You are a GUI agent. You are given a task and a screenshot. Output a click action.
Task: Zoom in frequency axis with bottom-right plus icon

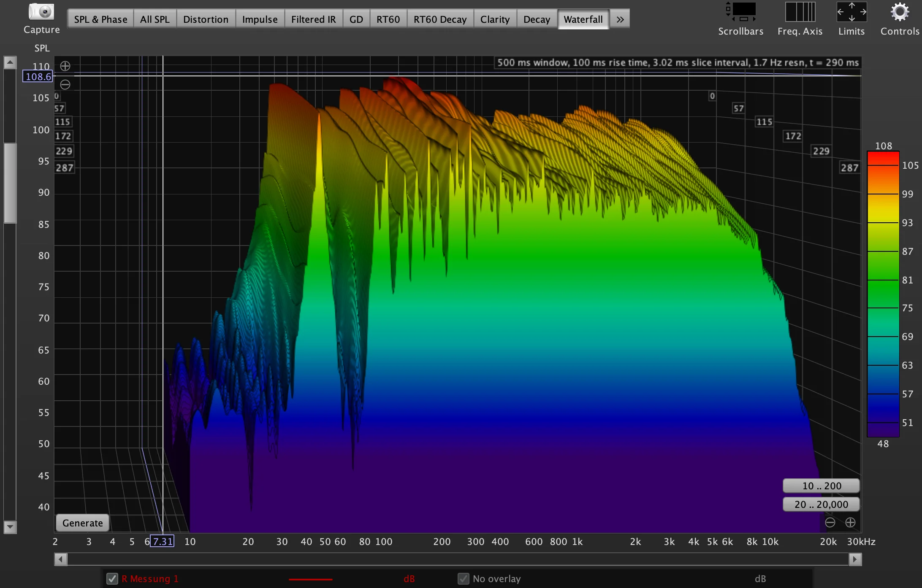[x=850, y=523]
